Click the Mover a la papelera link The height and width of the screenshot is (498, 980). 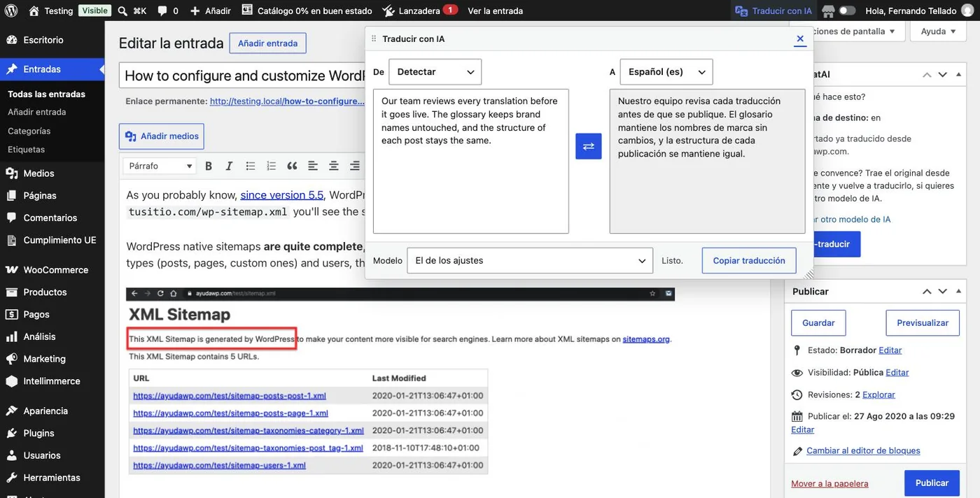click(x=829, y=483)
